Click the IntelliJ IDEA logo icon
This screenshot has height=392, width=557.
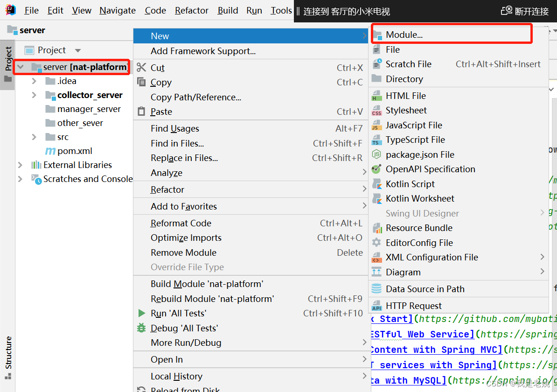tap(11, 10)
